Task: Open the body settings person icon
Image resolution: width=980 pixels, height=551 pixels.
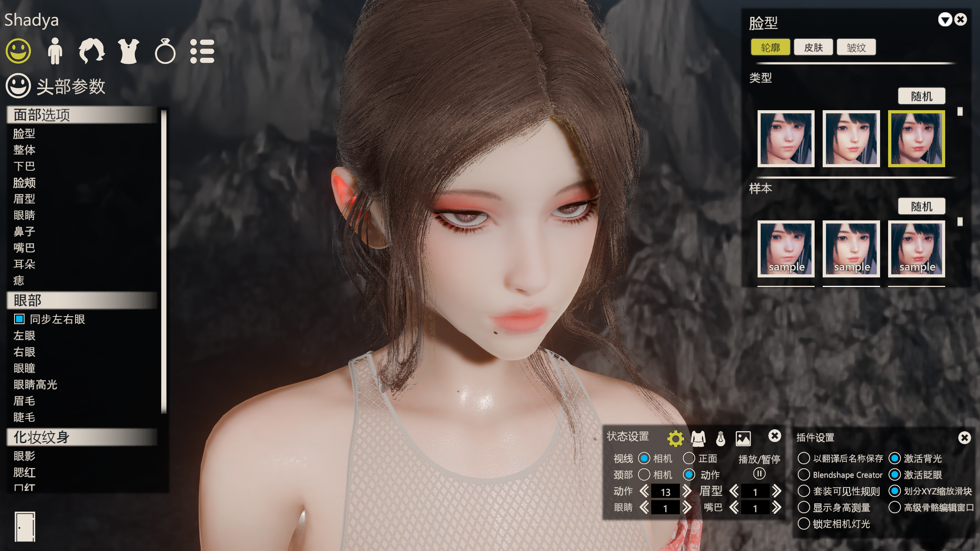Action: [x=55, y=51]
